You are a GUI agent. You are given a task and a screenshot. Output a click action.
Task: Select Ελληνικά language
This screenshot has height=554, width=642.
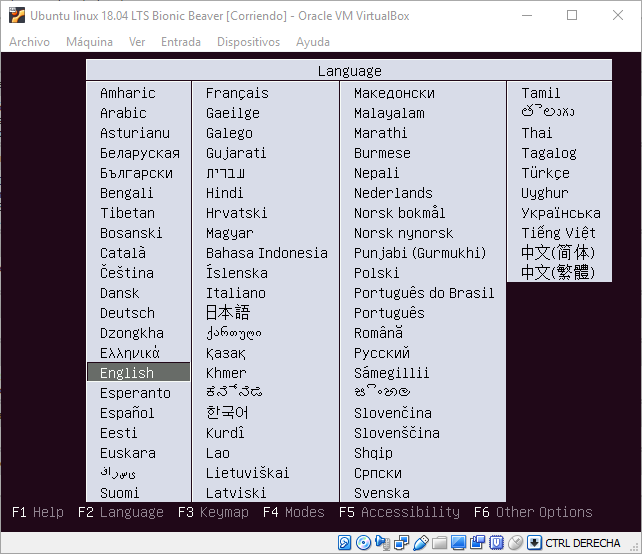[130, 353]
